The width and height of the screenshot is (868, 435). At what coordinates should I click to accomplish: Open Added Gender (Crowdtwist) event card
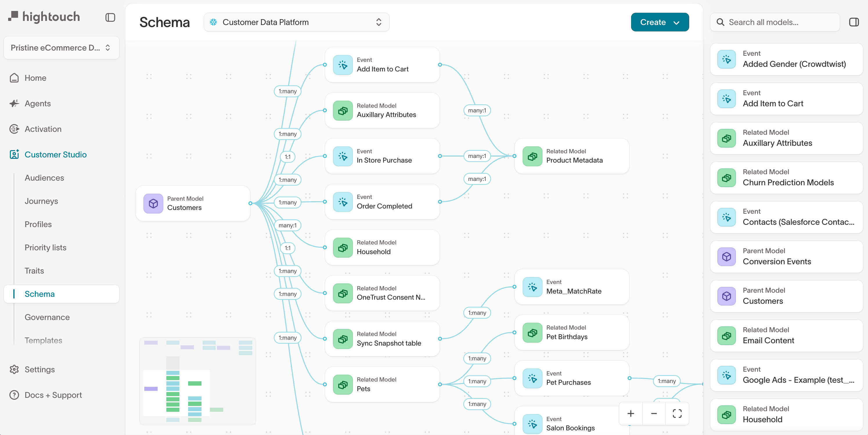tap(786, 59)
